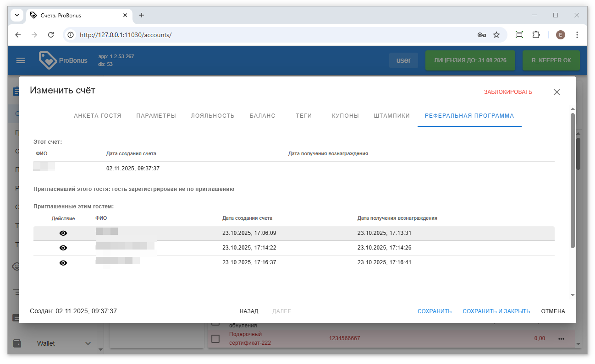Switch to the Баланс tab
Viewport: 595px width, 364px height.
(262, 116)
